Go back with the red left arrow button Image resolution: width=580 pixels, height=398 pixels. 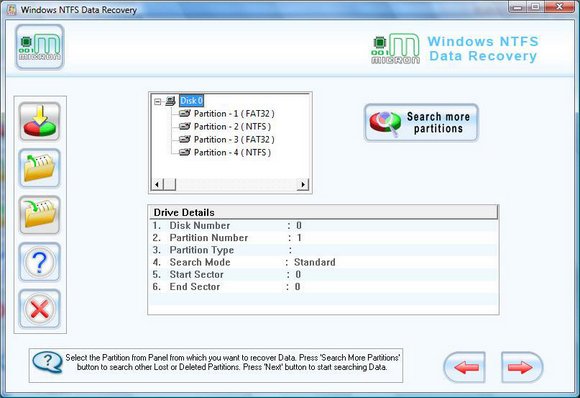click(x=465, y=367)
